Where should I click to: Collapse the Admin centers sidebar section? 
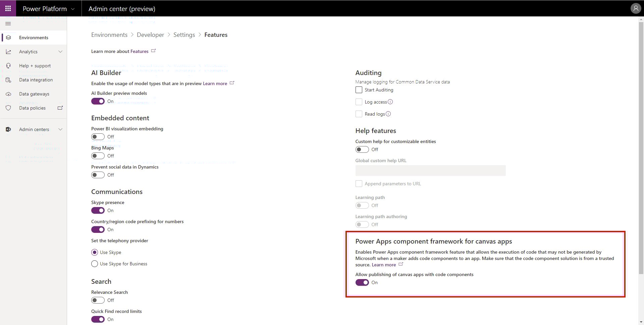tap(60, 129)
